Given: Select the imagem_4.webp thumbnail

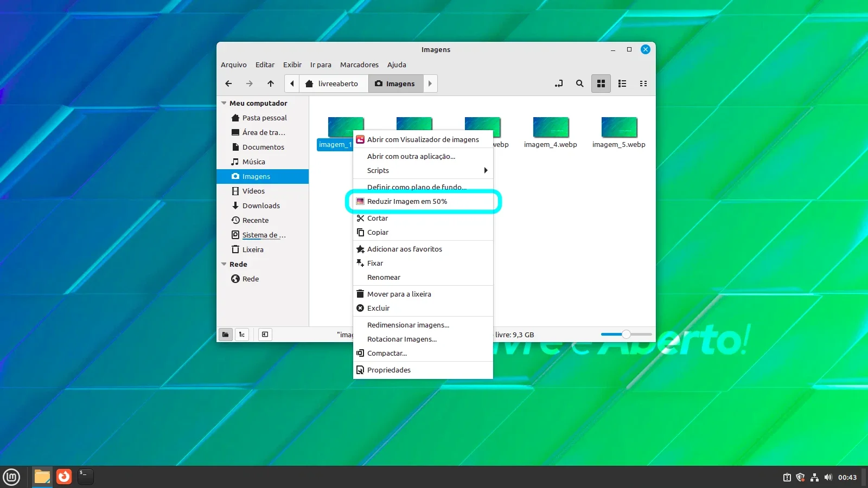Looking at the screenshot, I should 551,127.
